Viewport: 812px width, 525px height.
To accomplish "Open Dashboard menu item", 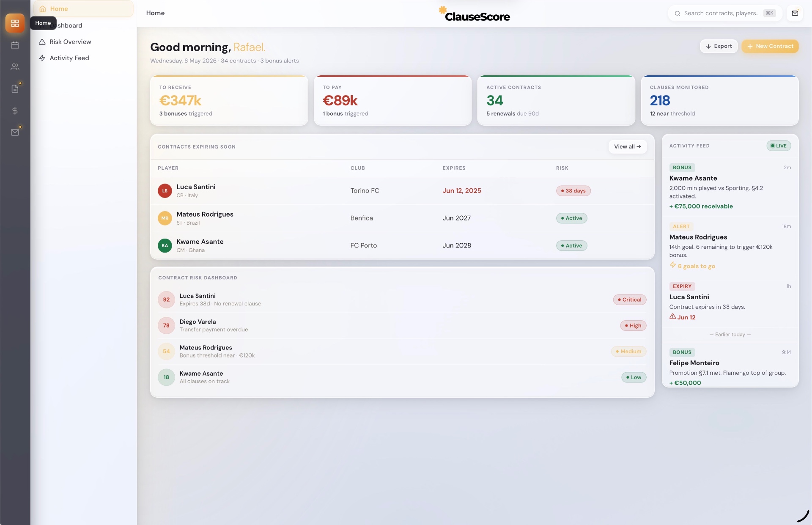I will pos(84,25).
